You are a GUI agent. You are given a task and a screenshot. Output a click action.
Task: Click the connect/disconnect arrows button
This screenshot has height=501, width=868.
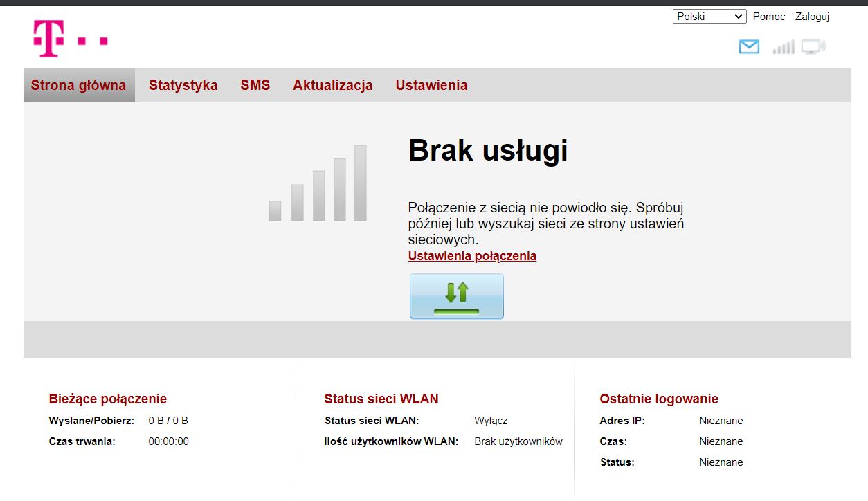point(456,296)
